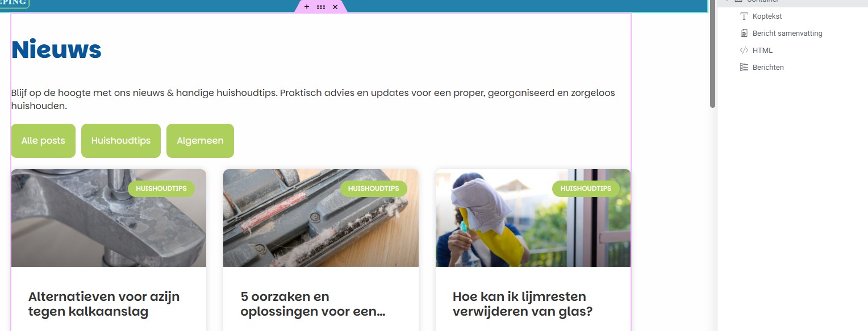Filter posts by Algemeen

coord(200,141)
